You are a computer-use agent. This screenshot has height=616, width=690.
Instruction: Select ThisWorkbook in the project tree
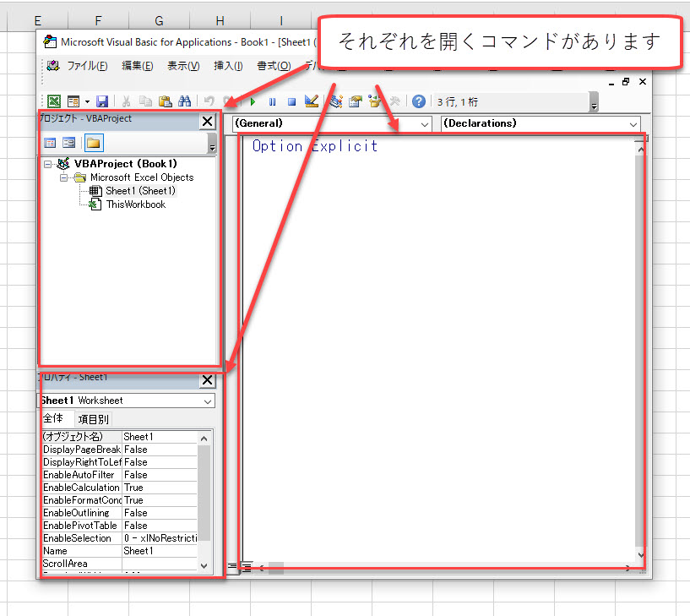click(x=136, y=204)
